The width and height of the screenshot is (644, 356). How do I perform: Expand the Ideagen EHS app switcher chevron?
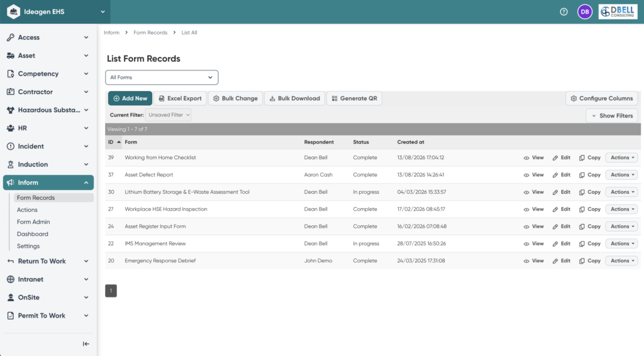[103, 12]
